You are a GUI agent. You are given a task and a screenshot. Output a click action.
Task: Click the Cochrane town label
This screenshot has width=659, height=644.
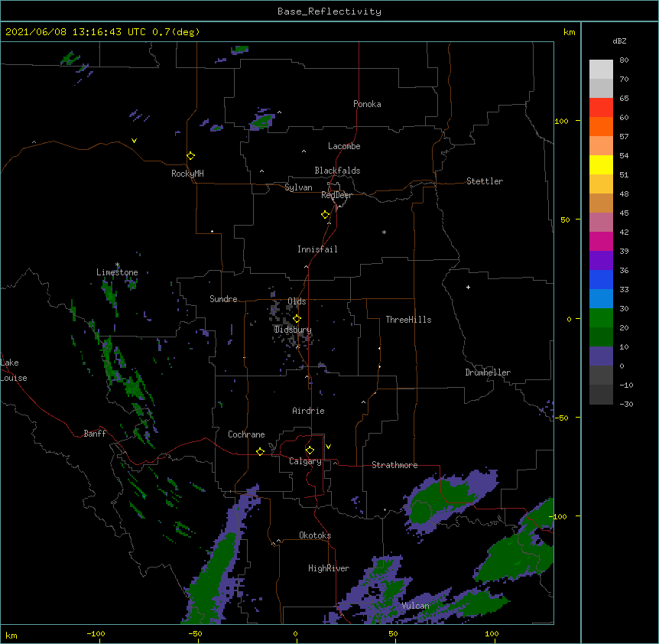tap(246, 434)
